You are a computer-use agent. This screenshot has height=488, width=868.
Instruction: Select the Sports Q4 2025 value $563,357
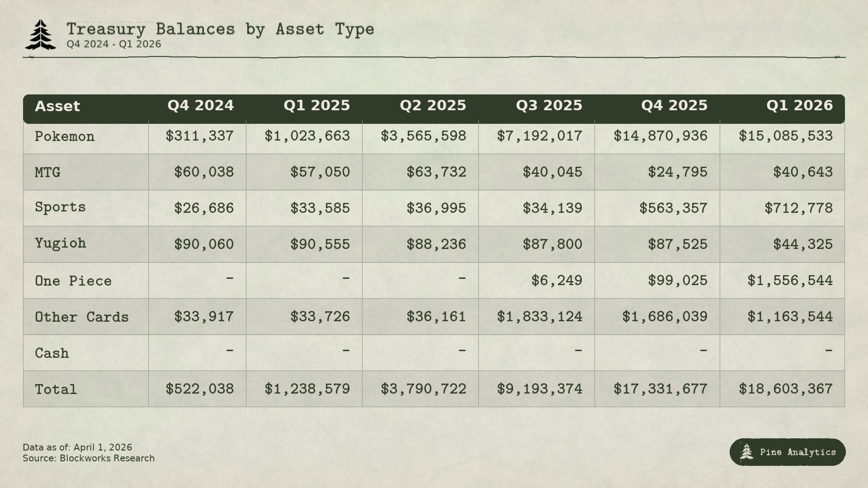click(x=673, y=208)
